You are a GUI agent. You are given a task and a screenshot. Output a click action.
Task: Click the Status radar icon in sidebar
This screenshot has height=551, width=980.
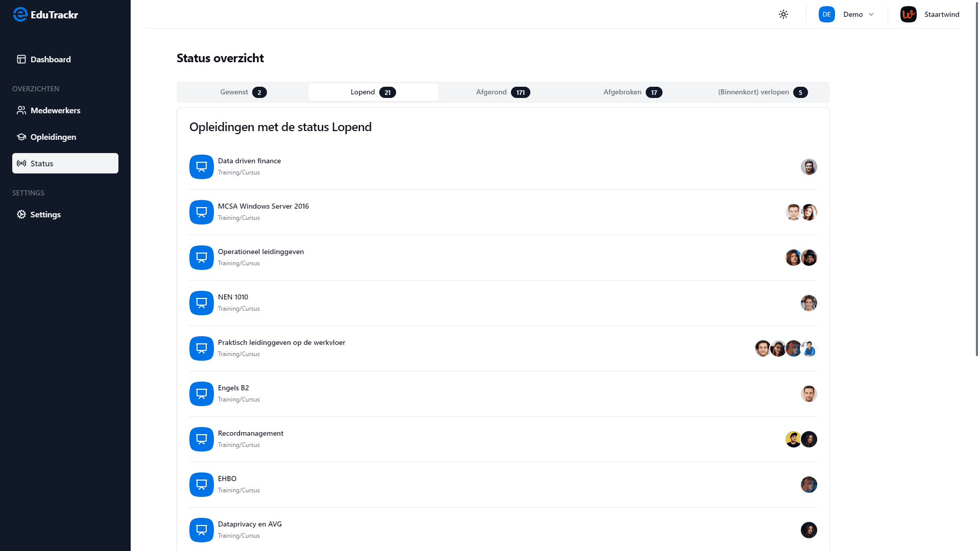click(x=21, y=163)
